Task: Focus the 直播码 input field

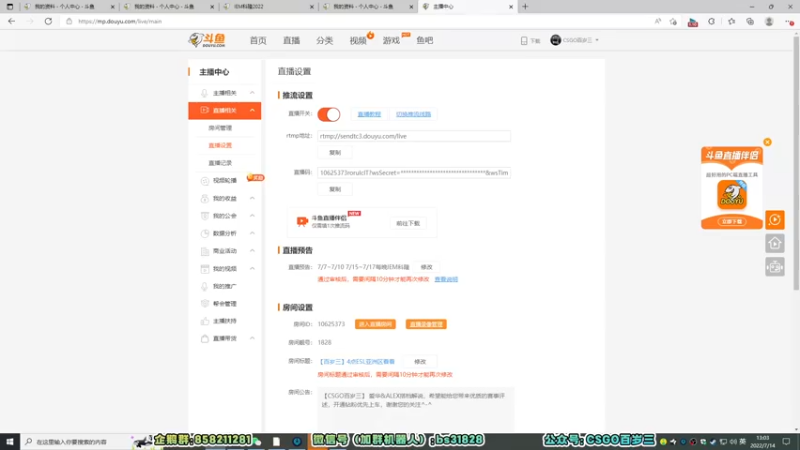Action: click(x=414, y=173)
